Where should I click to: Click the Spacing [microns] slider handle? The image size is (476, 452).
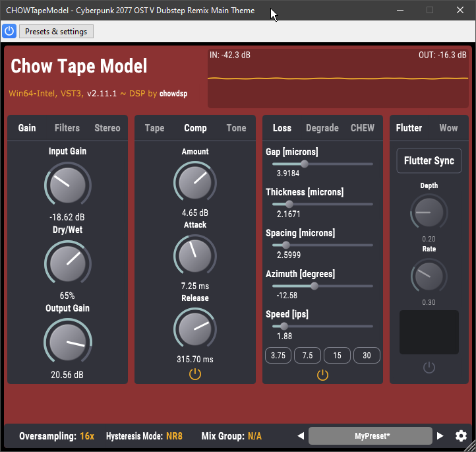tap(285, 245)
